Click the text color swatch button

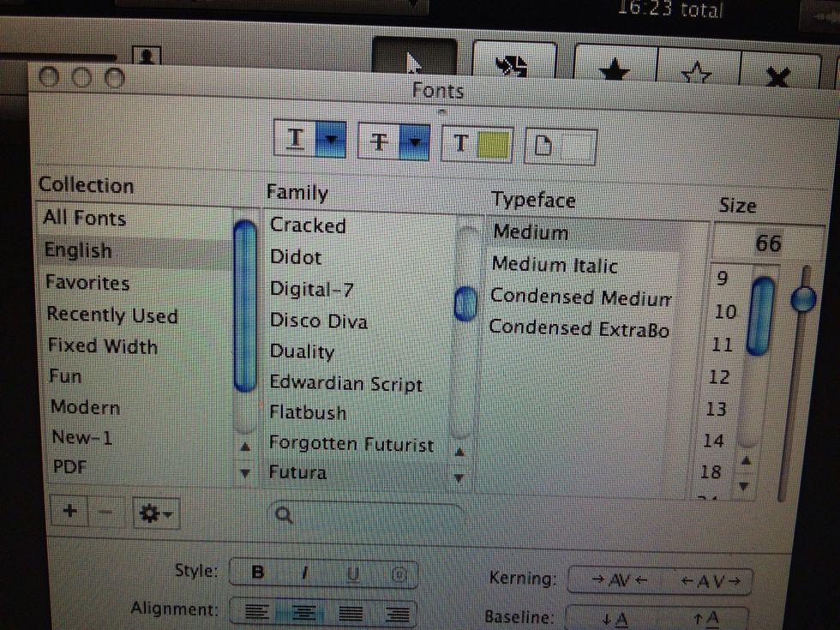477,144
